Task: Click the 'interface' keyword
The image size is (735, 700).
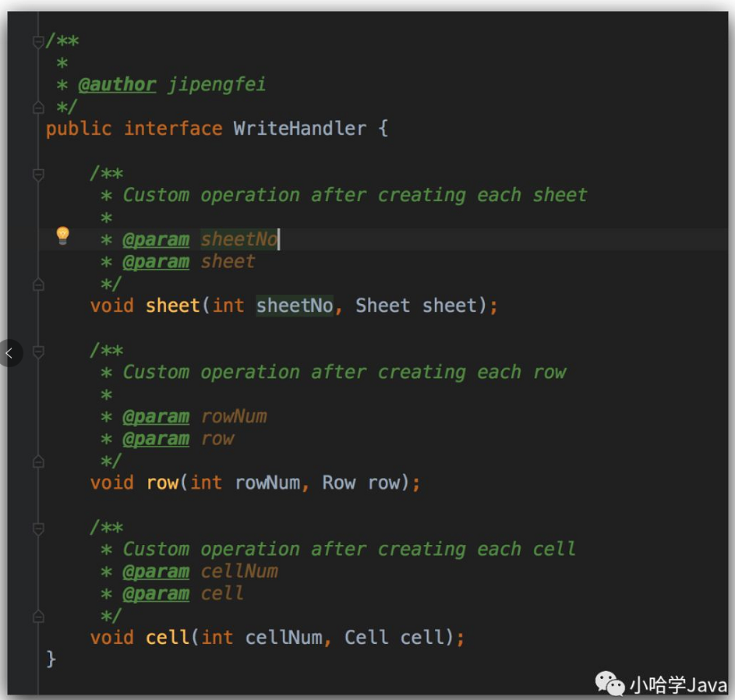Action: tap(173, 129)
